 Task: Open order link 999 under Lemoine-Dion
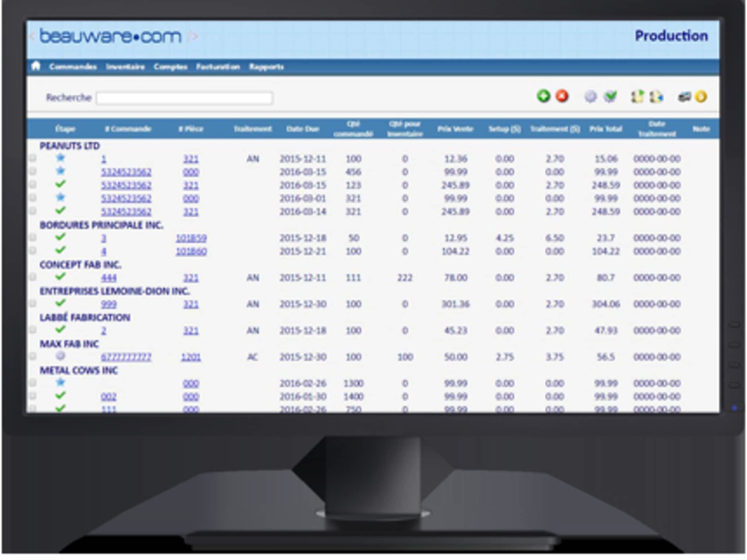click(108, 304)
